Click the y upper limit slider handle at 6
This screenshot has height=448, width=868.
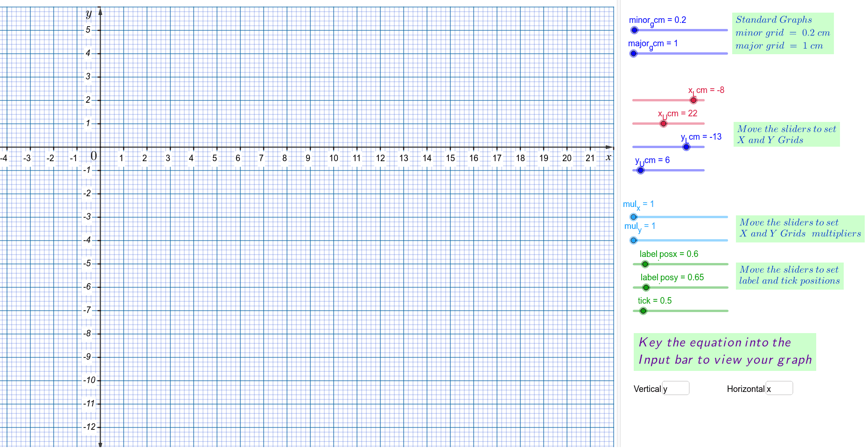641,171
